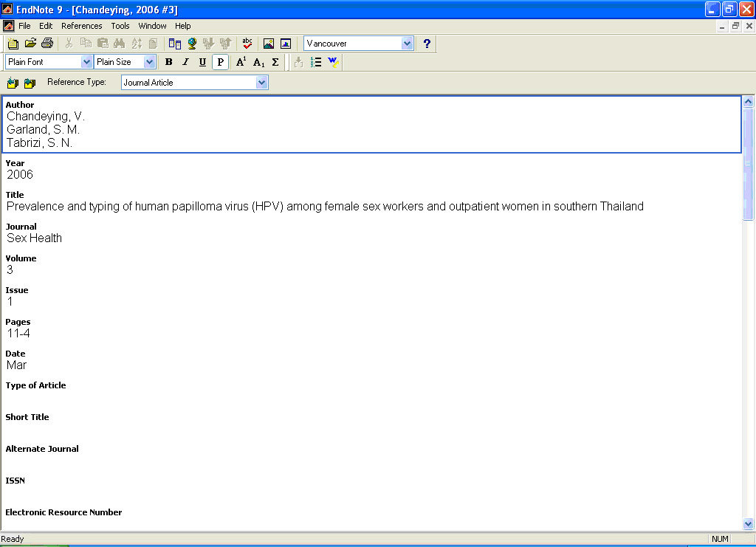Click the Title field beginning 'Prevalence and typing'
Screen dimensions: 756x547
pos(325,206)
